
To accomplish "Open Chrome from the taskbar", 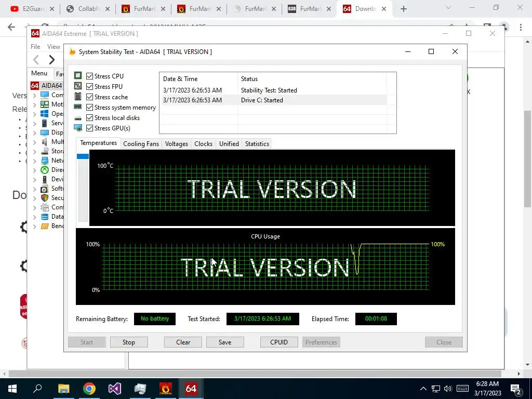I will tap(89, 389).
